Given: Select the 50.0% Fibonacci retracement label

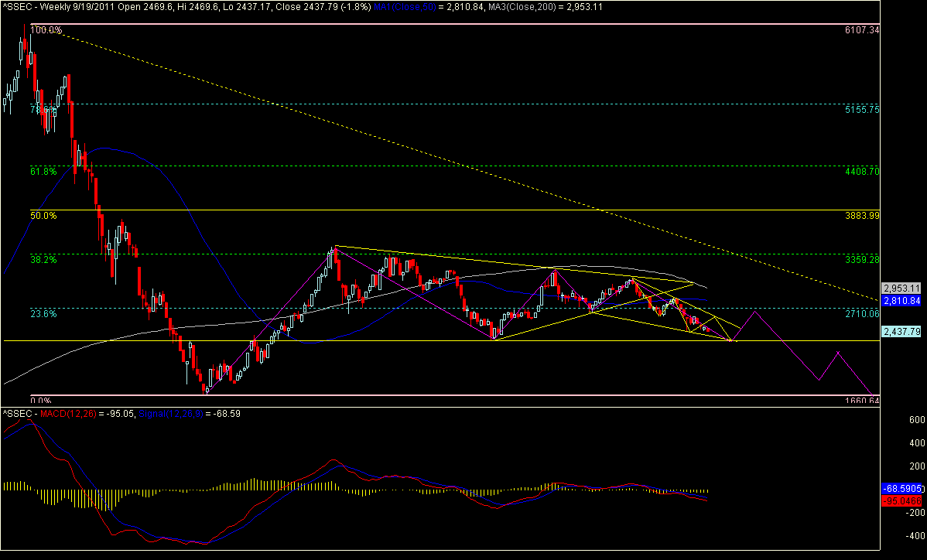Looking at the screenshot, I should tap(43, 216).
